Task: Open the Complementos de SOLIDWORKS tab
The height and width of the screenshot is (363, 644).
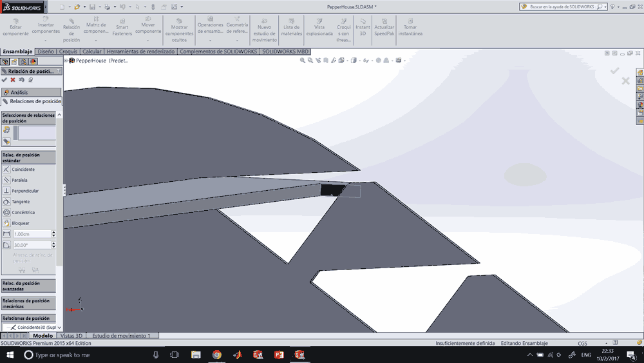Action: pos(218,52)
